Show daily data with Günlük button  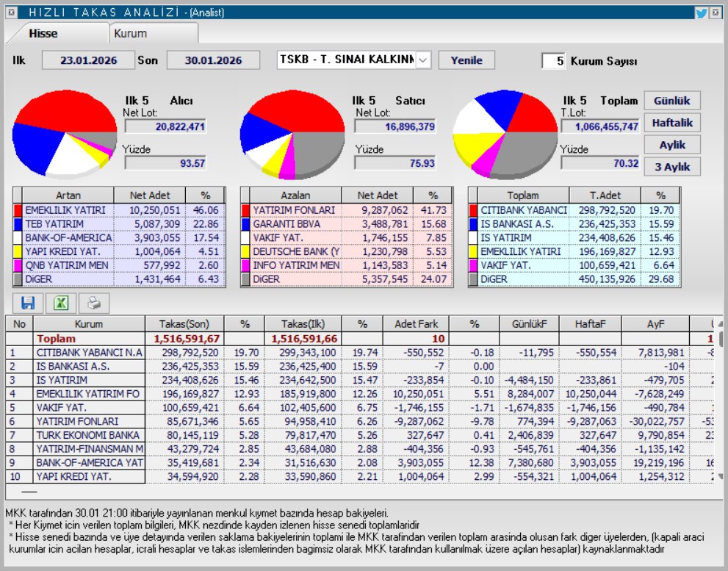[672, 101]
